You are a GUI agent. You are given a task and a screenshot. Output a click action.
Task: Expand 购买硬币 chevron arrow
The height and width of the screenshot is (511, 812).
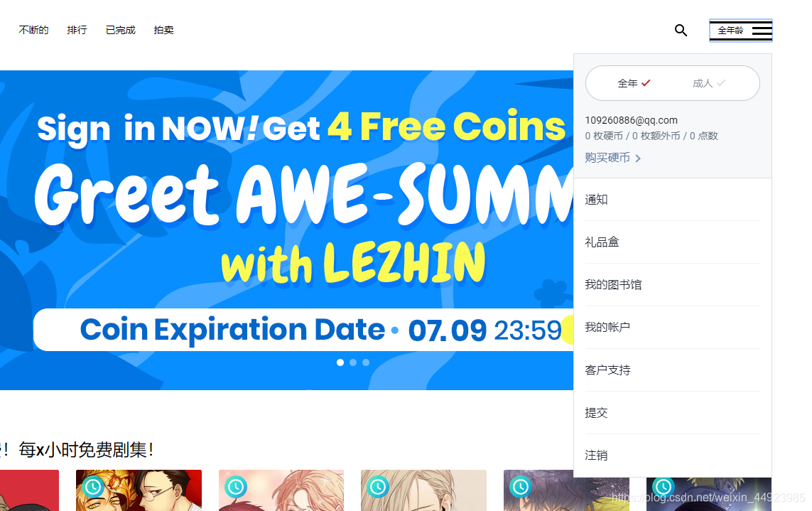pos(638,158)
